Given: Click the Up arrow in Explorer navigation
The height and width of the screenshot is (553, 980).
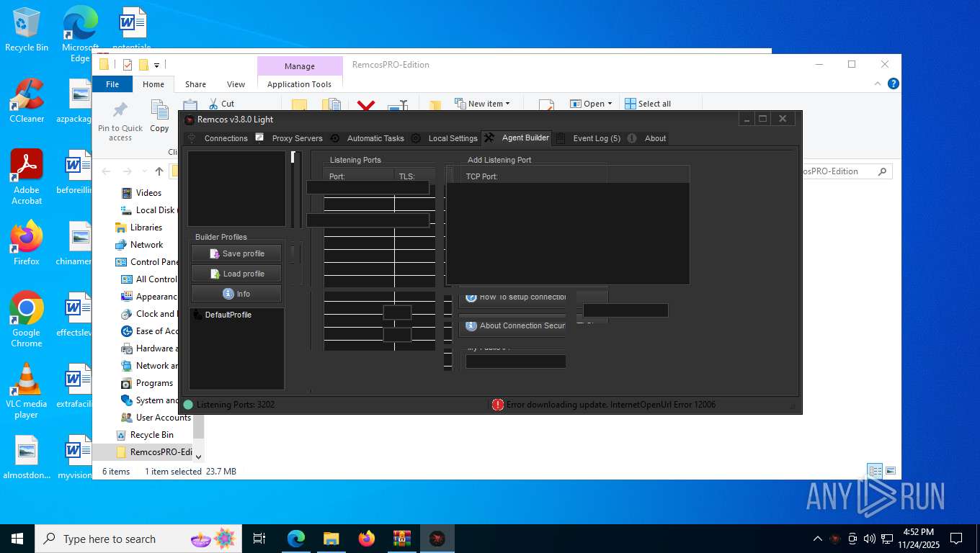Looking at the screenshot, I should click(x=159, y=171).
